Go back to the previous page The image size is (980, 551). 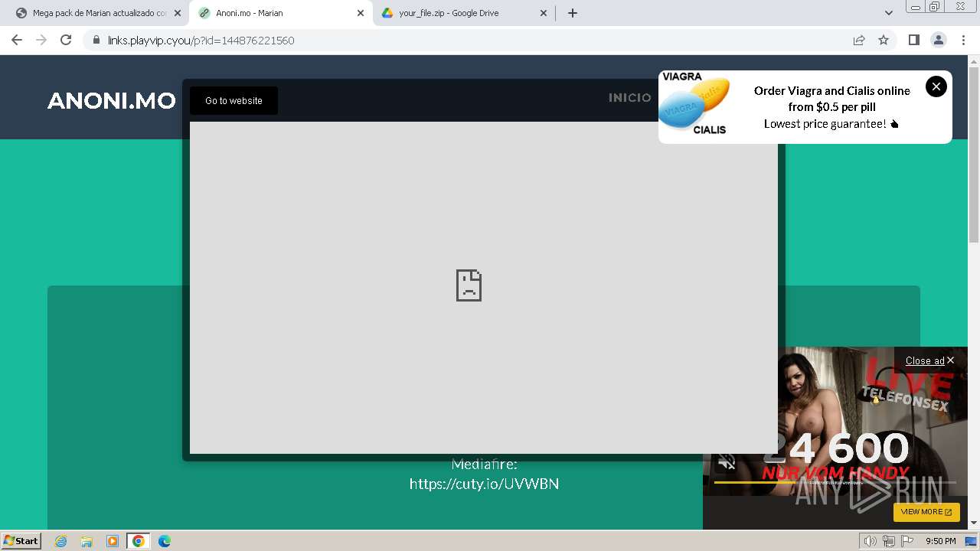[17, 40]
